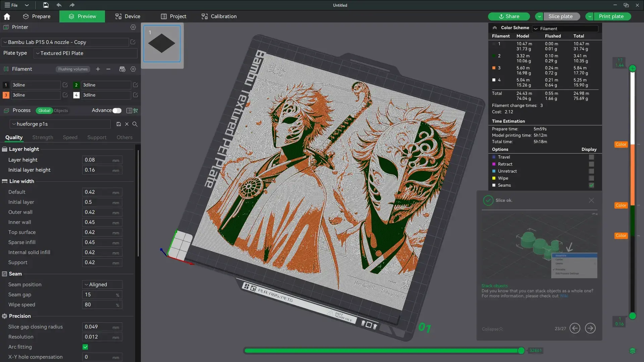
Task: Enable the Advance process toggle
Action: tap(116, 110)
